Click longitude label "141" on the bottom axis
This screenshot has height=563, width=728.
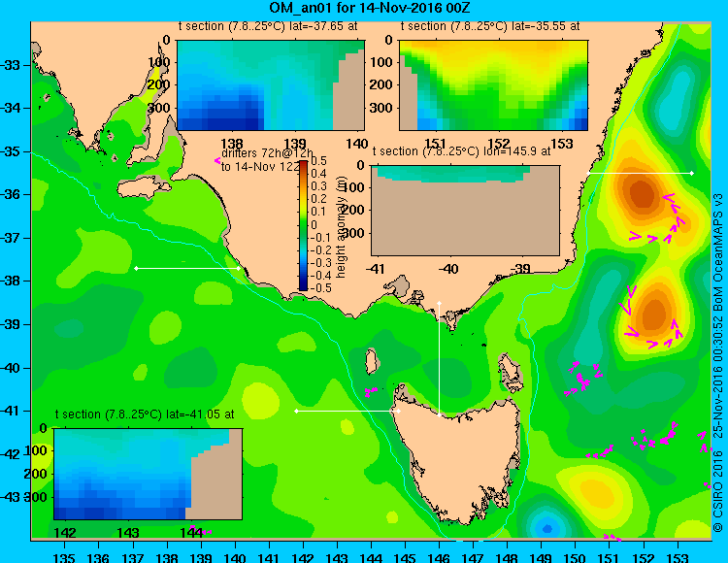(x=268, y=557)
